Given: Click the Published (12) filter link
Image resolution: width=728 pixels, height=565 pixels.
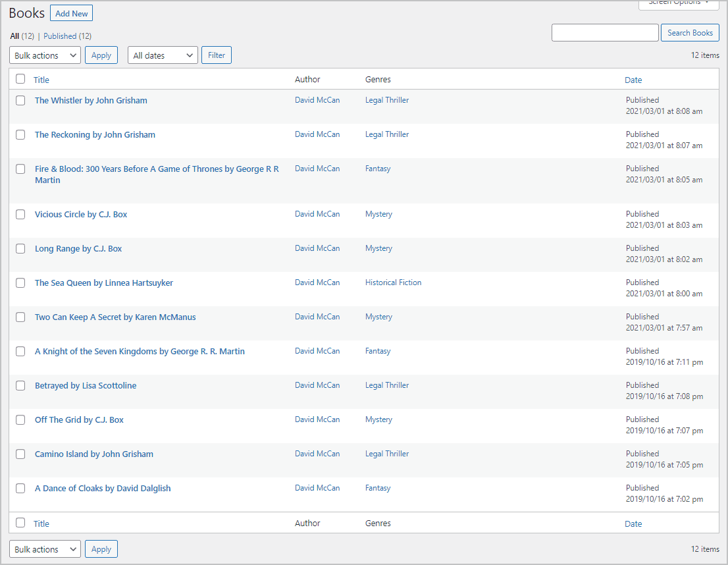Looking at the screenshot, I should 66,36.
